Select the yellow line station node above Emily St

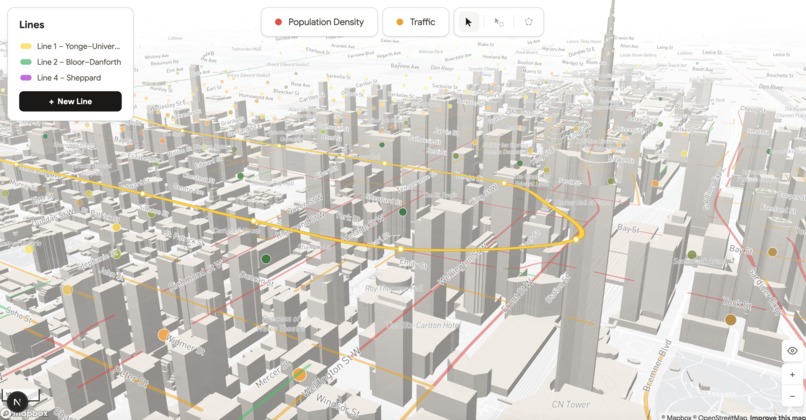[x=400, y=249]
